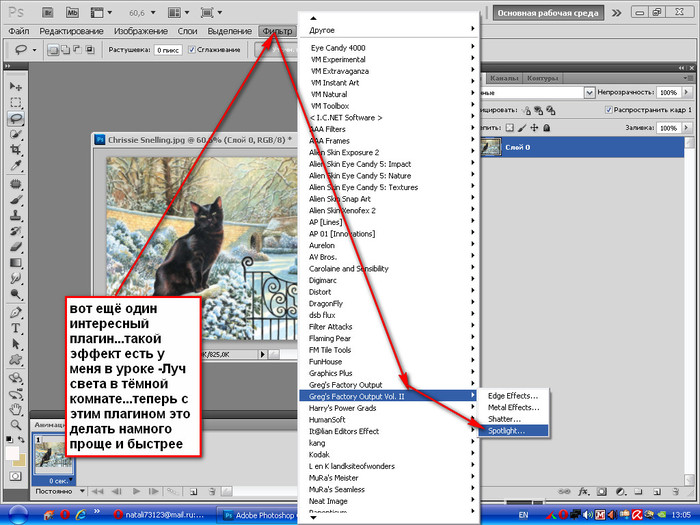This screenshot has width=700, height=525.
Task: Open Mini Bridge from the top bar
Action: 72,12
